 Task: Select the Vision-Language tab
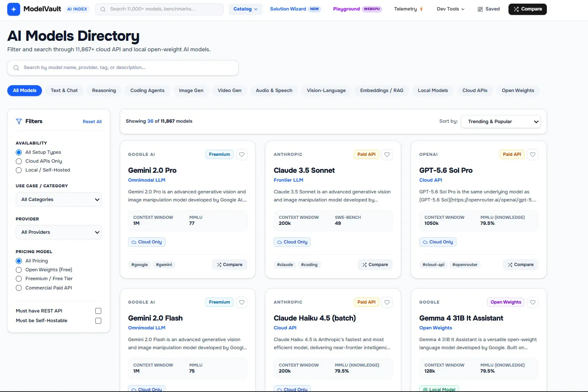pos(326,90)
